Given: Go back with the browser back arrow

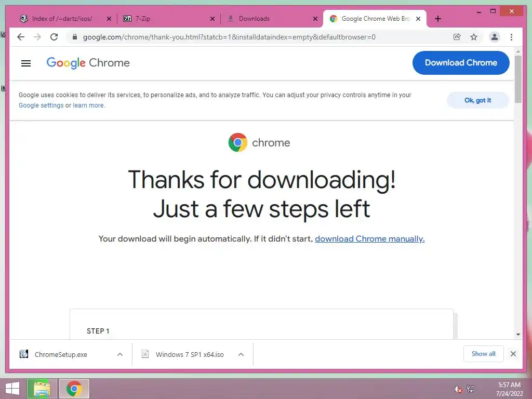Looking at the screenshot, I should pyautogui.click(x=21, y=37).
